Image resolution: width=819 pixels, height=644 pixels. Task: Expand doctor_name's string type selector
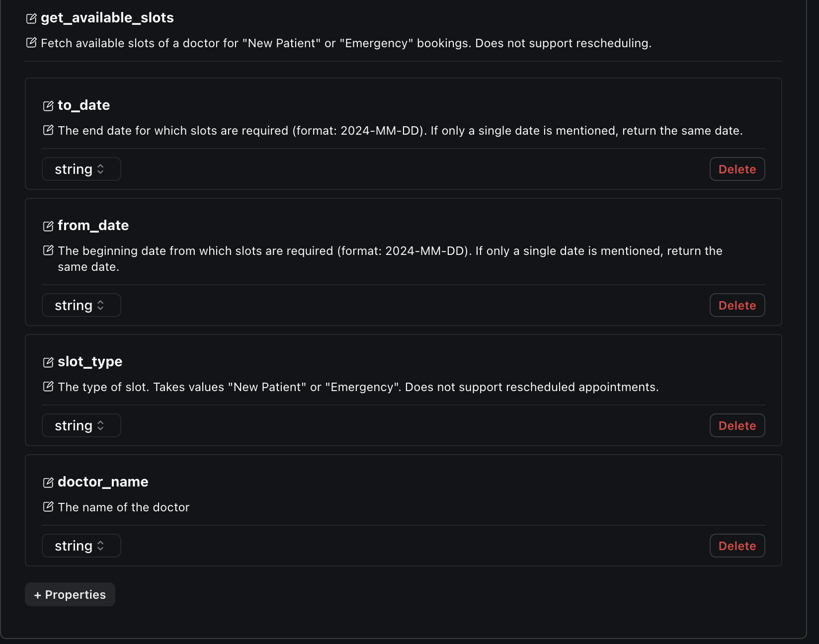click(81, 546)
